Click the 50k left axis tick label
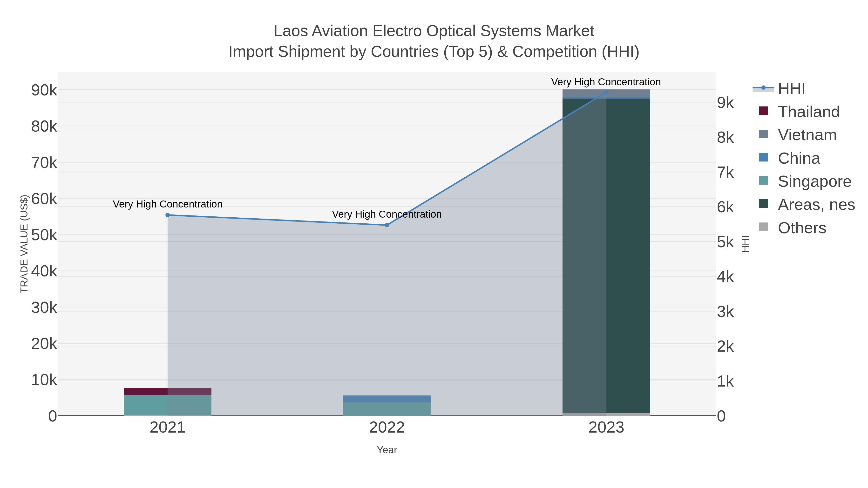This screenshot has height=488, width=868. [x=44, y=235]
